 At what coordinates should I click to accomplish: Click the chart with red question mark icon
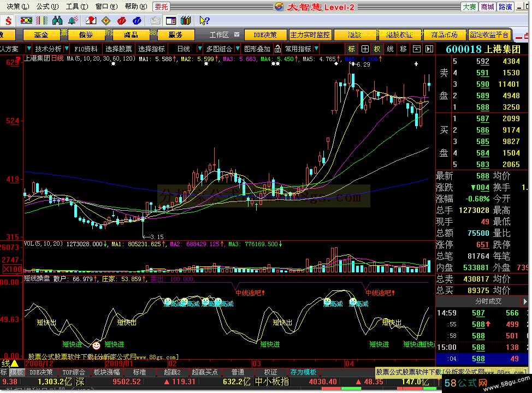(91, 21)
